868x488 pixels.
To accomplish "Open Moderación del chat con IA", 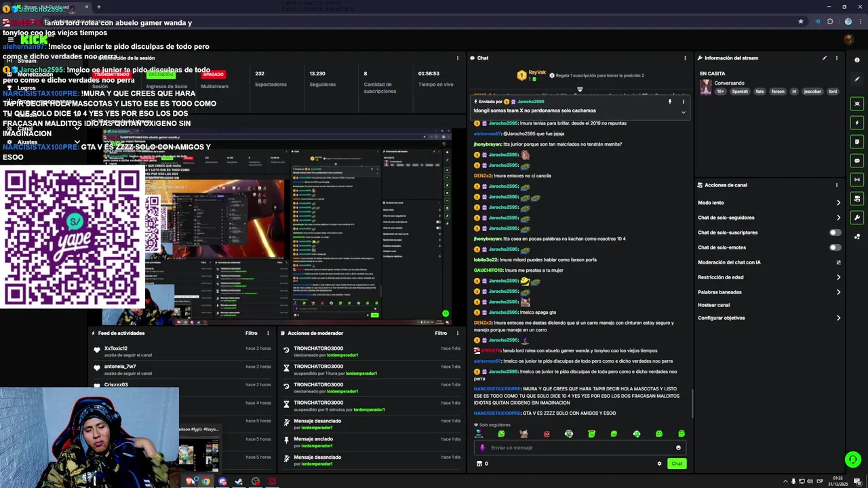I will (x=729, y=262).
